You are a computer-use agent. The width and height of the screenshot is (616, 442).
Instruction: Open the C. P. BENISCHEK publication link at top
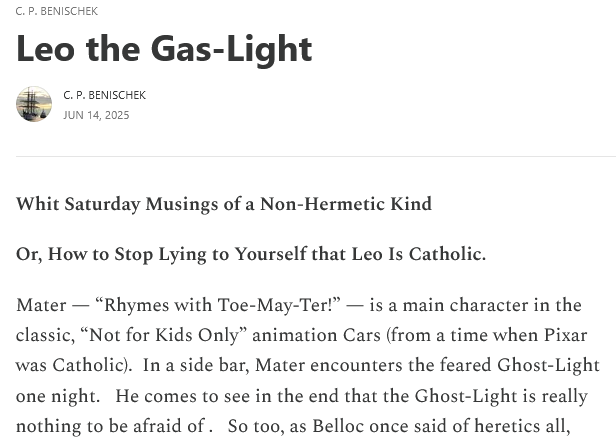[57, 11]
